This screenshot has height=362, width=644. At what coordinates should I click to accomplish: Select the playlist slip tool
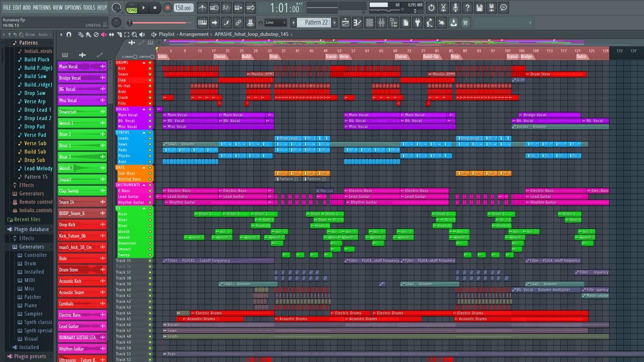(x=112, y=35)
